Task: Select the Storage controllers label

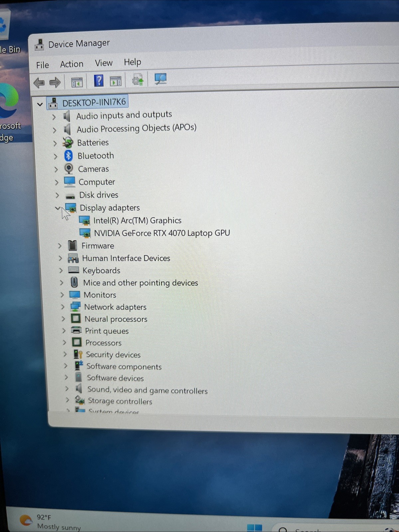Action: coord(120,401)
